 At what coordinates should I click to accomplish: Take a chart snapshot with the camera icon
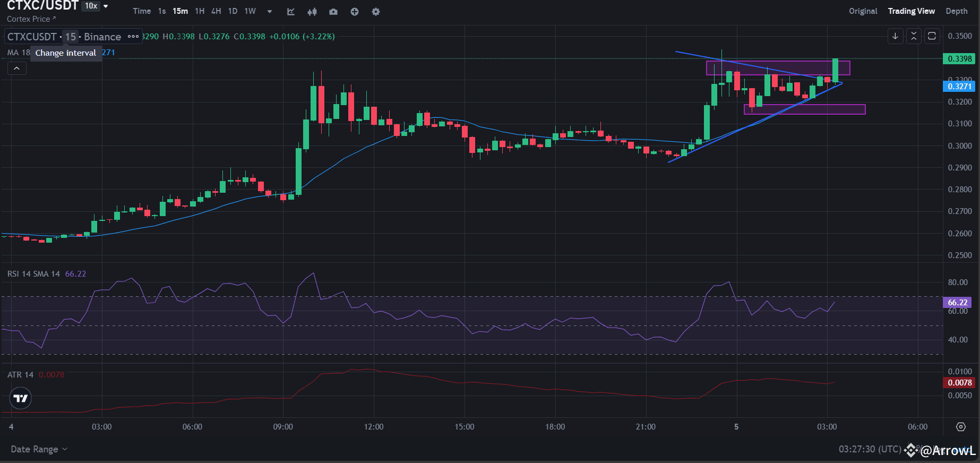click(x=333, y=12)
